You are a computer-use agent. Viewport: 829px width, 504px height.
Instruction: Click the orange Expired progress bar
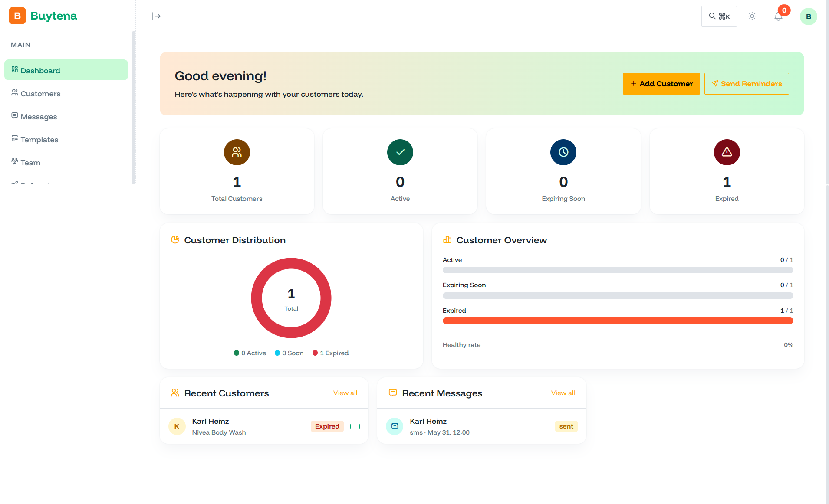pos(618,321)
